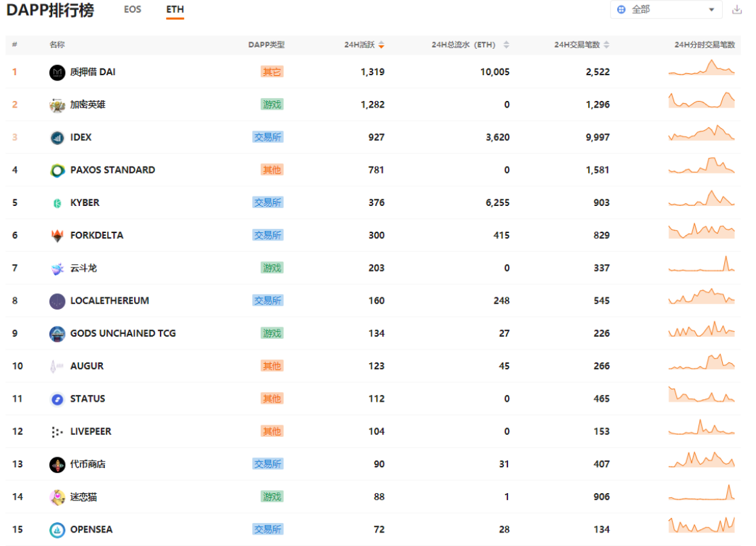Click the 其它 tag on 质押借 DAI row
Screen dimensions: 756x546
tap(272, 72)
